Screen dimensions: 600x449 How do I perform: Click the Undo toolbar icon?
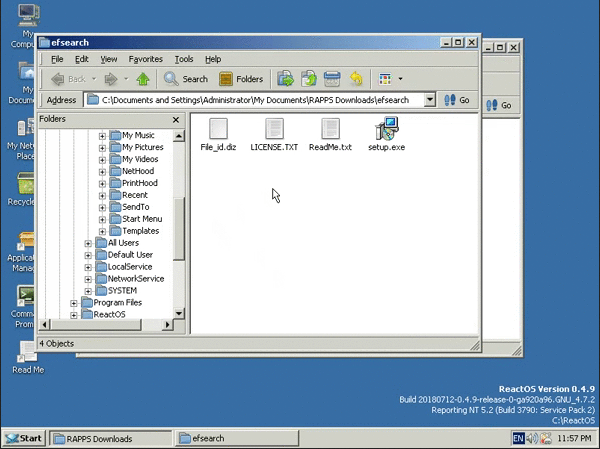tap(356, 79)
